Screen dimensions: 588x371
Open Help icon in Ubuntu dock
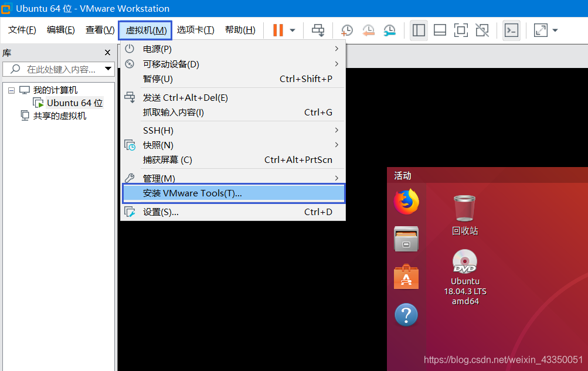(406, 315)
